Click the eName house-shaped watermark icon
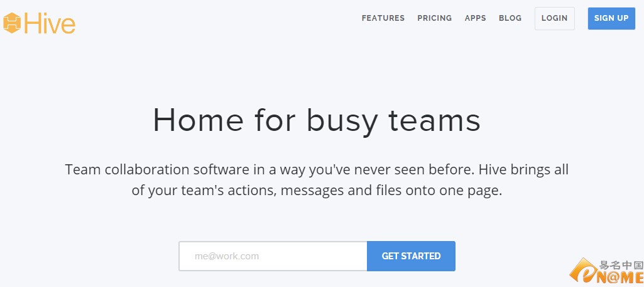The height and width of the screenshot is (287, 644). (x=582, y=270)
